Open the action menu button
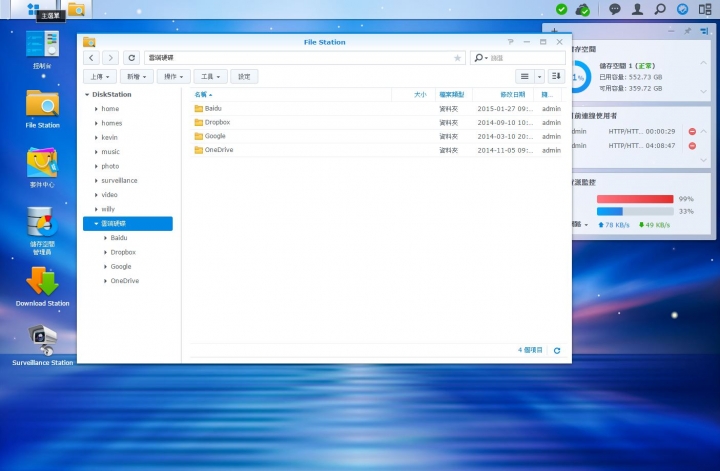This screenshot has width=720, height=471. [x=173, y=77]
